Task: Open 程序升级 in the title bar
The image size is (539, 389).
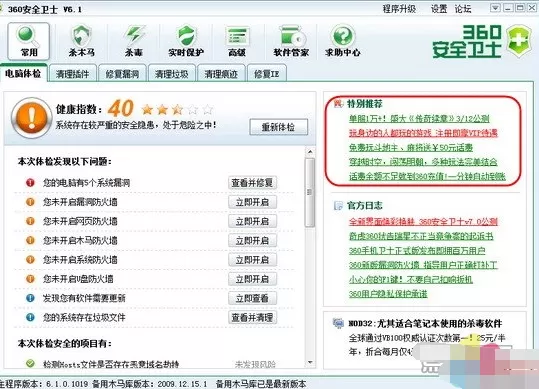Action: [x=399, y=9]
